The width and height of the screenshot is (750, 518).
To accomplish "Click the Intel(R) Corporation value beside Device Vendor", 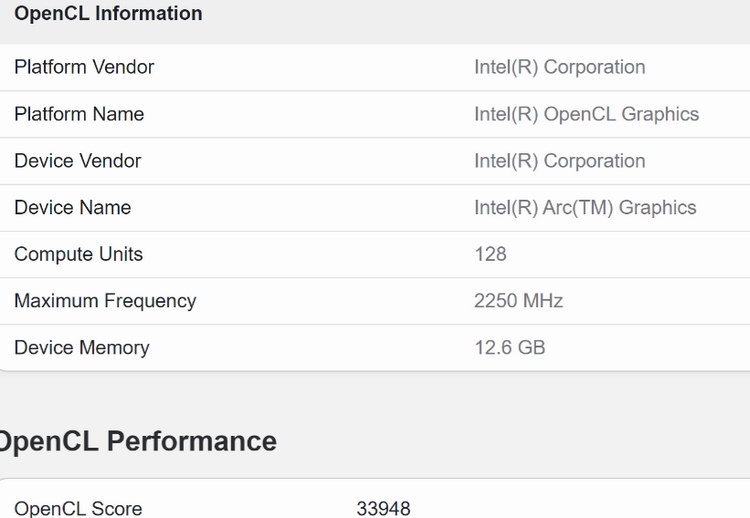I will (x=559, y=161).
